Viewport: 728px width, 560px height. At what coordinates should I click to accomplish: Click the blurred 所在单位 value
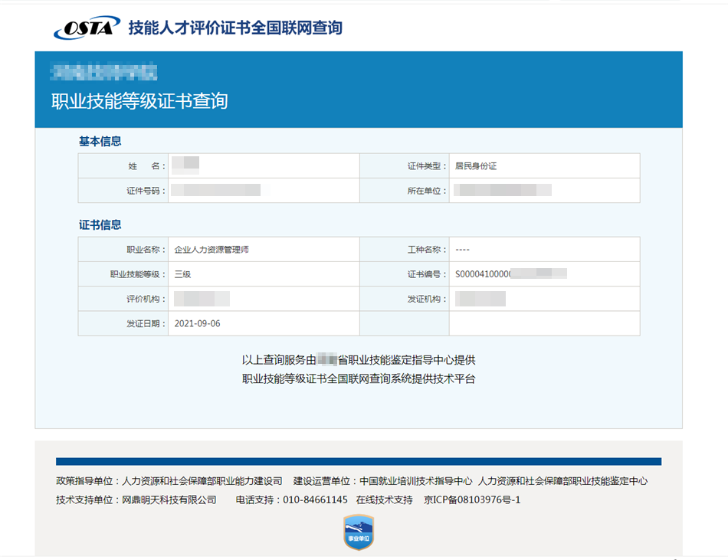click(x=502, y=191)
